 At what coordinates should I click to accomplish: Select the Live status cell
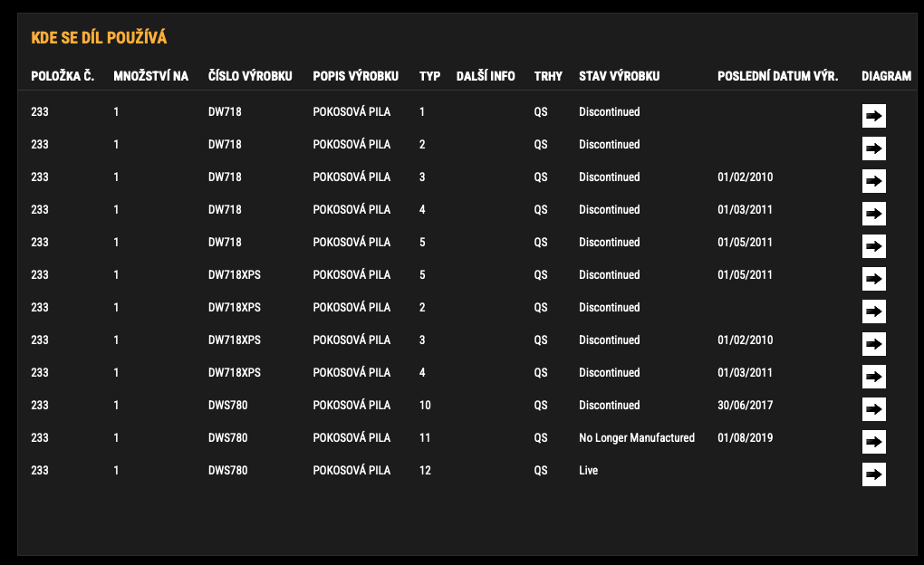[x=588, y=470]
